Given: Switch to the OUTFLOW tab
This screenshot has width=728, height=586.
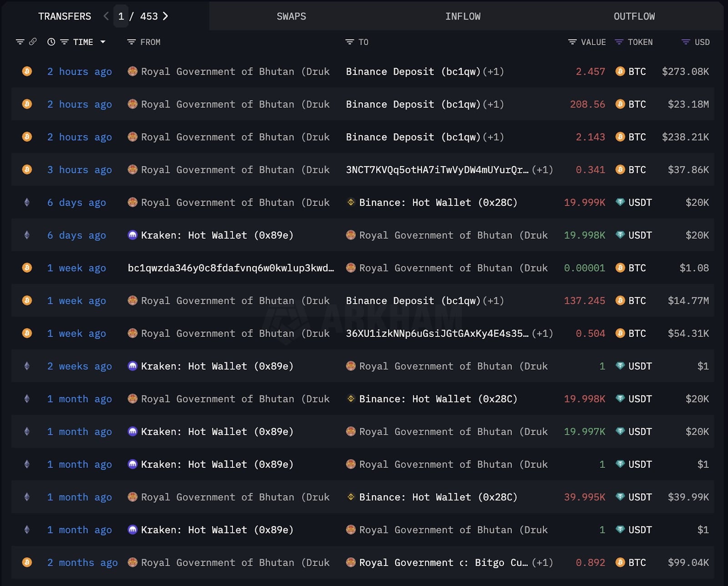Looking at the screenshot, I should click(x=634, y=16).
